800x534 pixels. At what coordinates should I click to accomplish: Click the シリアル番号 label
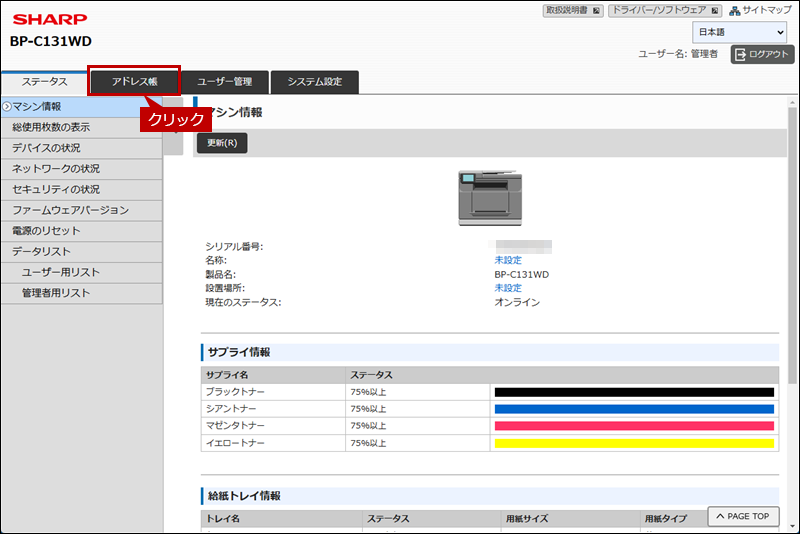[234, 246]
